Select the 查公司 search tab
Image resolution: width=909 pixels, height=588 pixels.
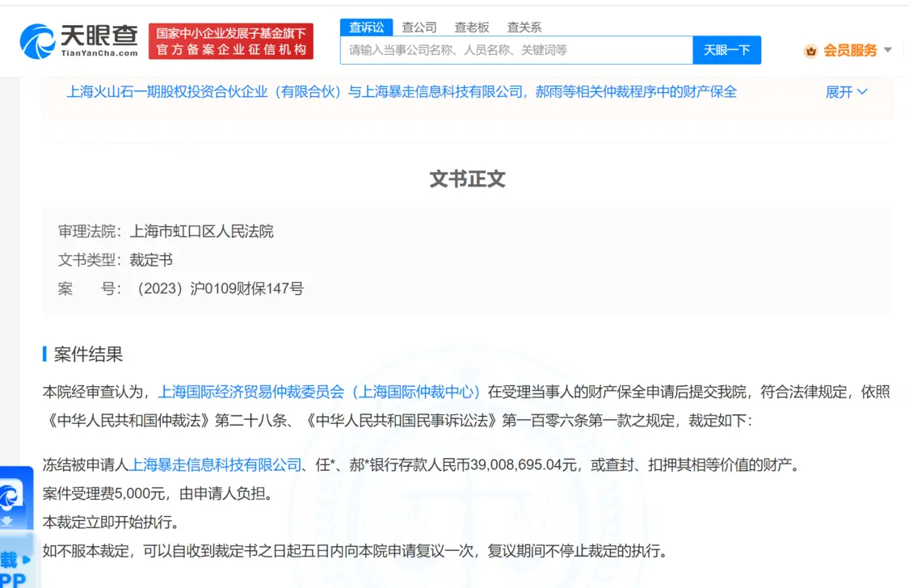[x=419, y=27]
